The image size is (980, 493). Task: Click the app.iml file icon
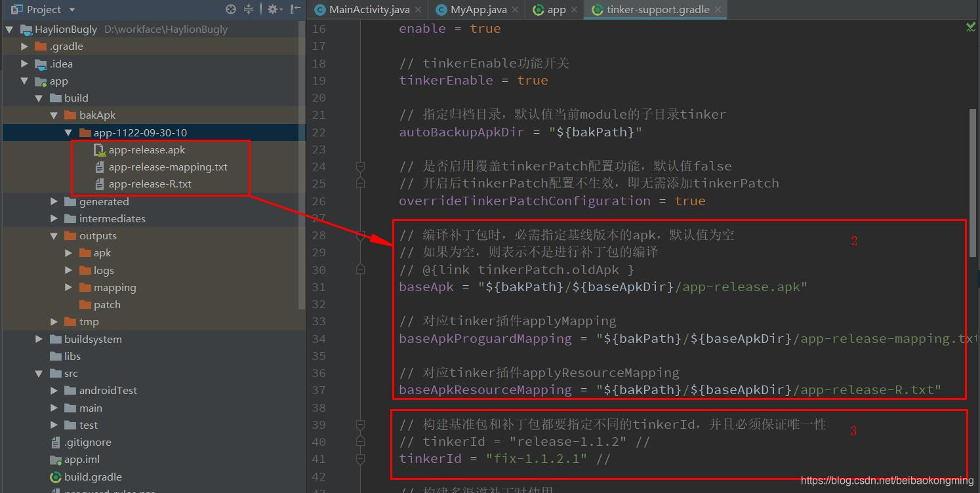click(x=56, y=460)
